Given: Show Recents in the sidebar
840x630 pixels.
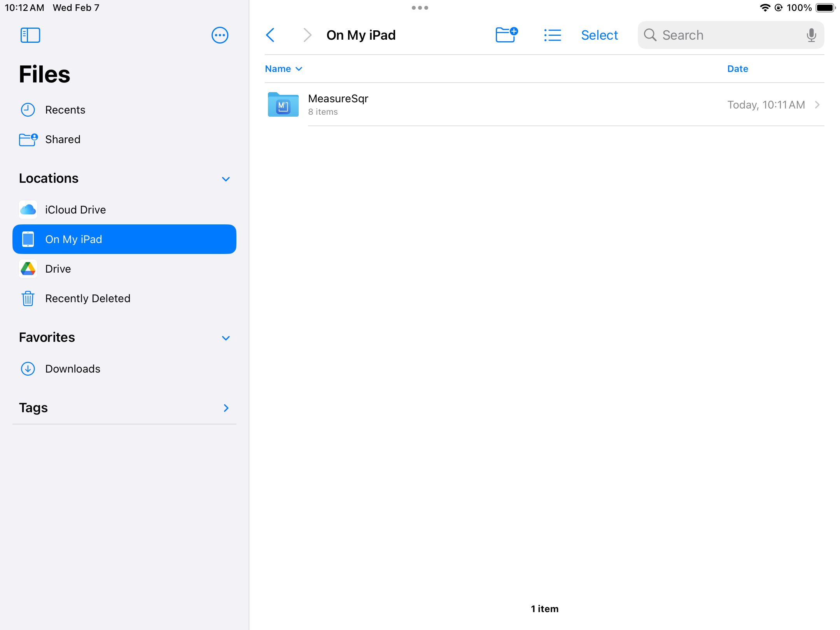Looking at the screenshot, I should pyautogui.click(x=65, y=110).
